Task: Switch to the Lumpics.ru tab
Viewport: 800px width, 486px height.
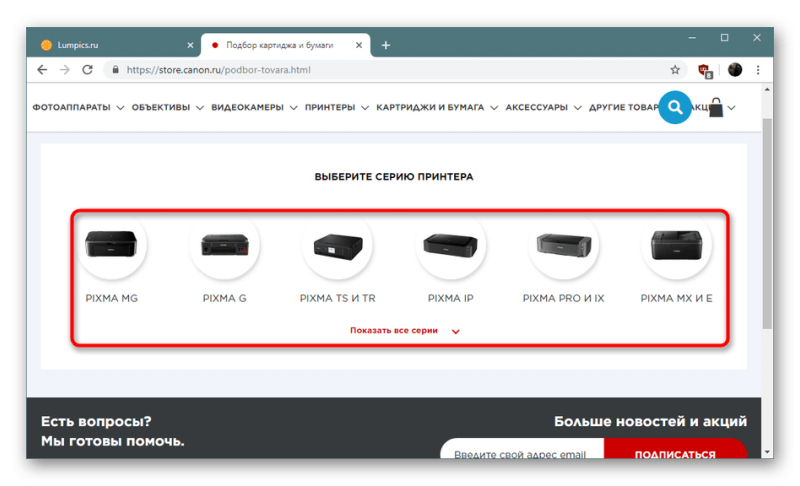Action: pos(116,45)
